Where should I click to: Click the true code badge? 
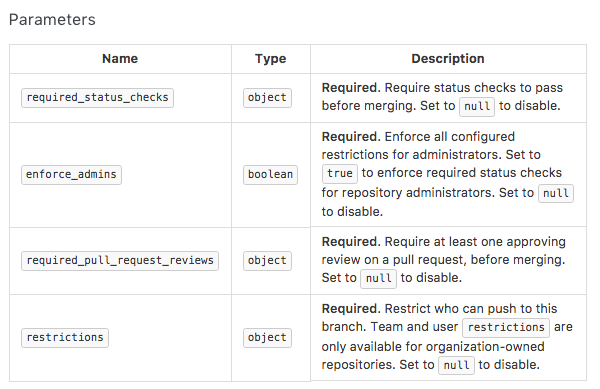(x=340, y=173)
